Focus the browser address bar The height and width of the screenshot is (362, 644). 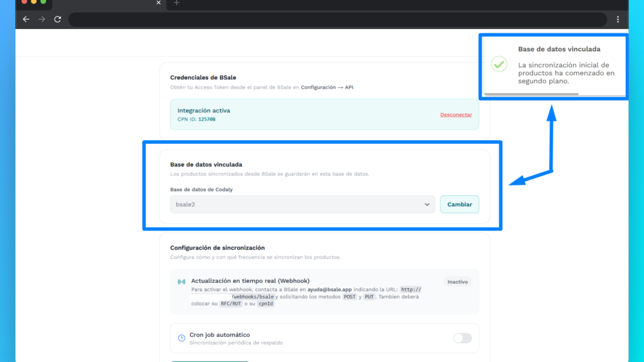click(338, 19)
